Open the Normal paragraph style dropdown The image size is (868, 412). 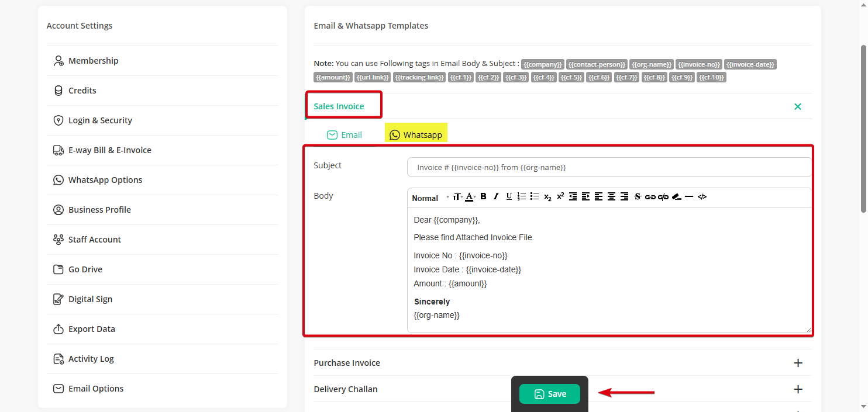click(x=430, y=198)
